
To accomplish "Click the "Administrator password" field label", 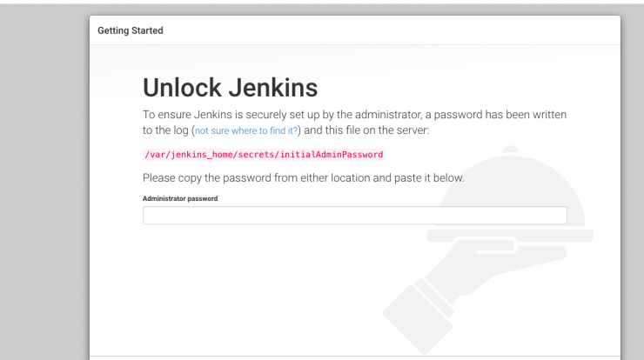I will [x=180, y=198].
